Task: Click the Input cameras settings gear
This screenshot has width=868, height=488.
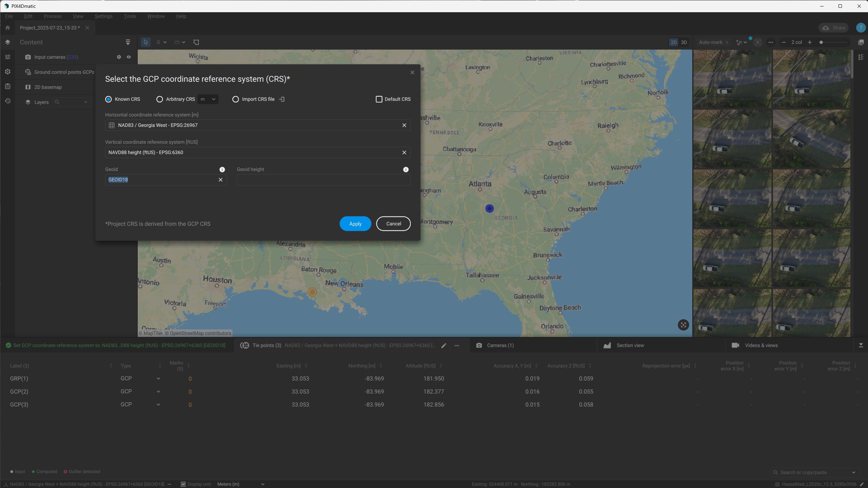Action: [119, 57]
